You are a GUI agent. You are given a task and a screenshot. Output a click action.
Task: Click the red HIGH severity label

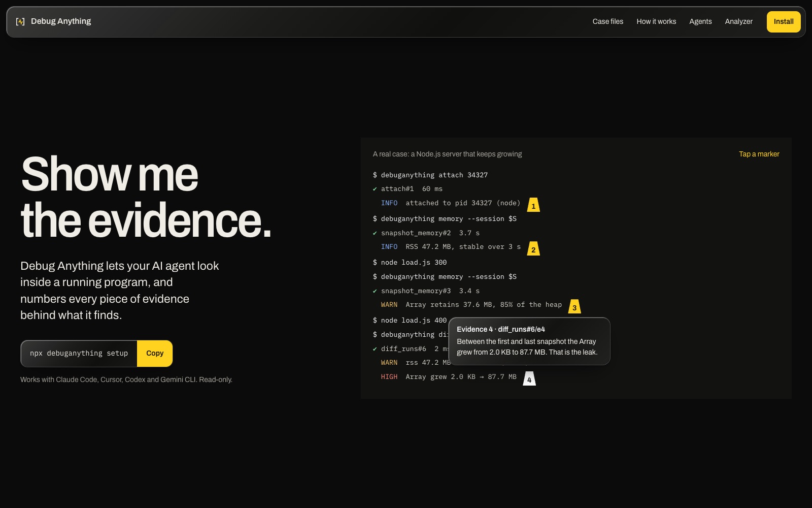coord(389,377)
